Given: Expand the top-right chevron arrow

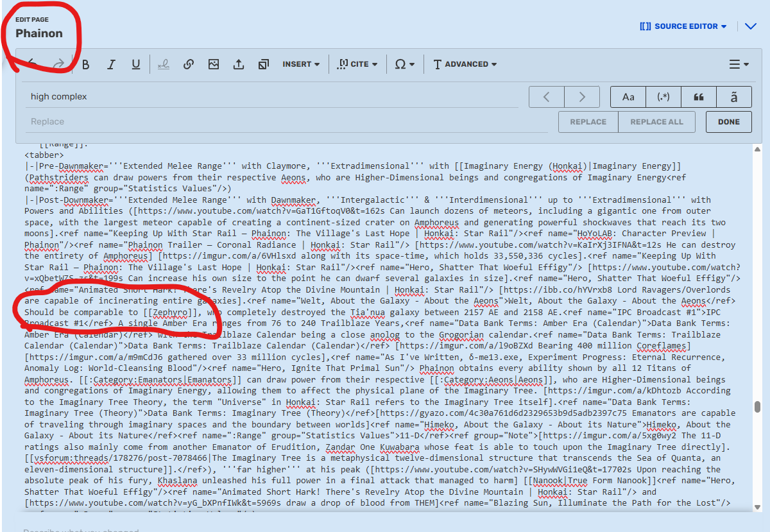Looking at the screenshot, I should click(751, 26).
